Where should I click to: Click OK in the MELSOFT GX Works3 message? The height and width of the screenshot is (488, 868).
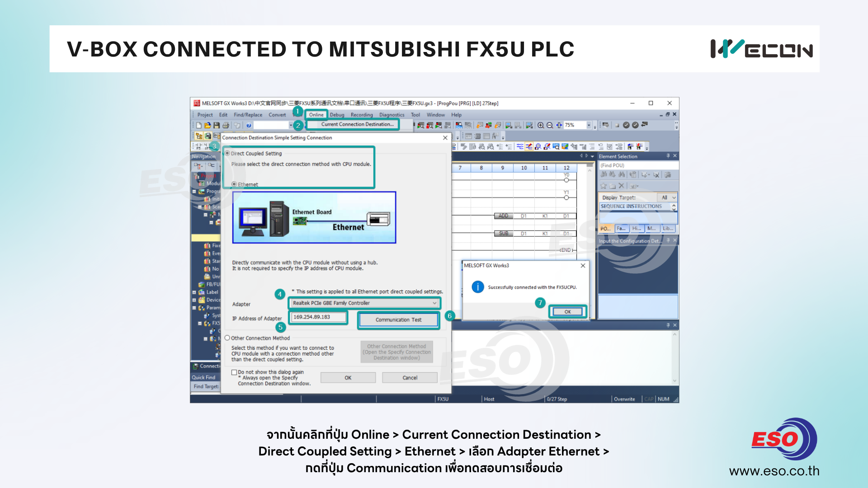pos(567,312)
